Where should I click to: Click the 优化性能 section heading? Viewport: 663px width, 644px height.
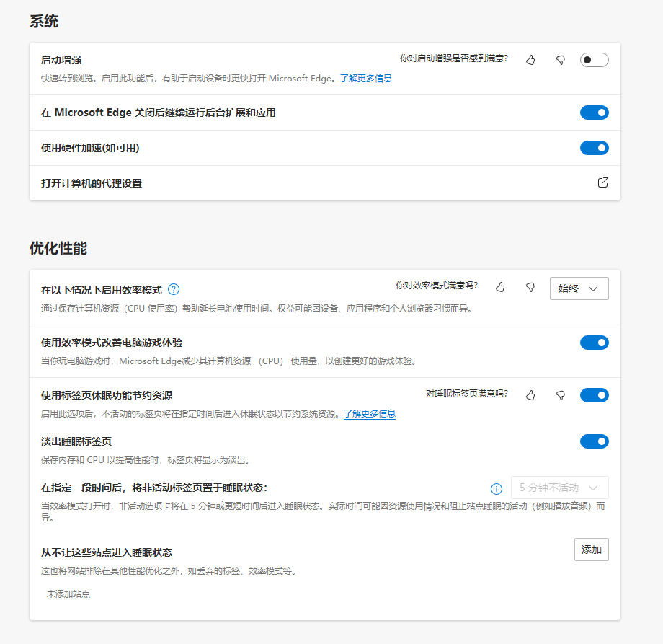(58, 248)
